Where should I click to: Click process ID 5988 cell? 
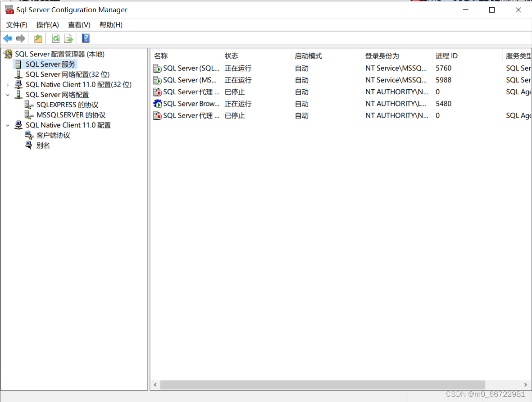click(443, 80)
